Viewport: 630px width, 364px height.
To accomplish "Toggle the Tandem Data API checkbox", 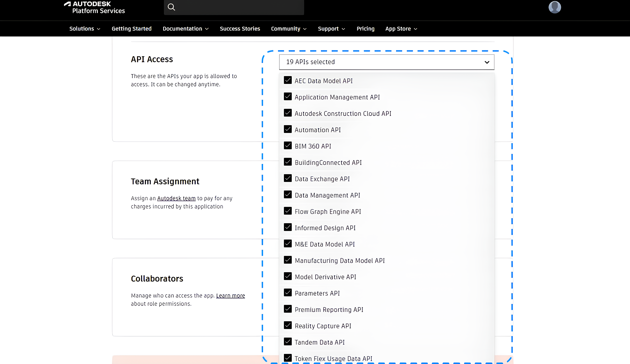I will coord(288,342).
